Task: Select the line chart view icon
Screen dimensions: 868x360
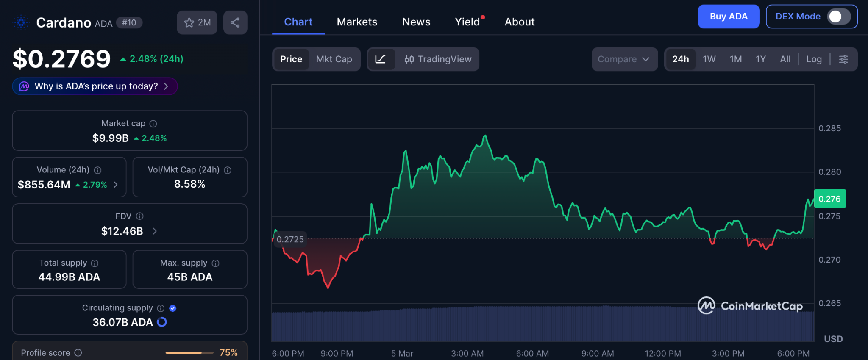Action: click(381, 59)
